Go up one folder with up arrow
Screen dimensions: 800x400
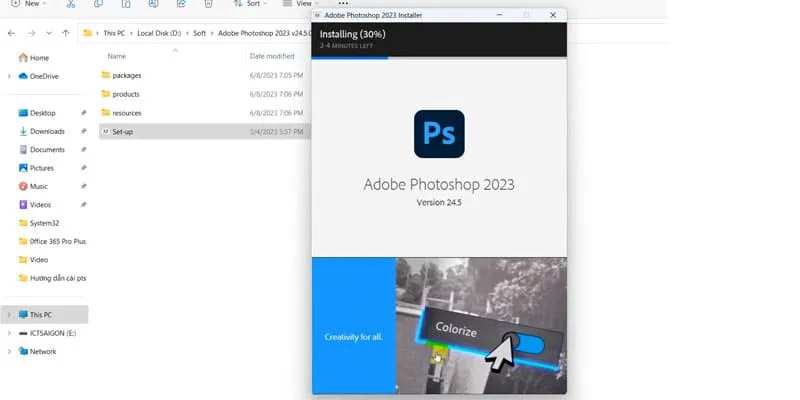[65, 33]
